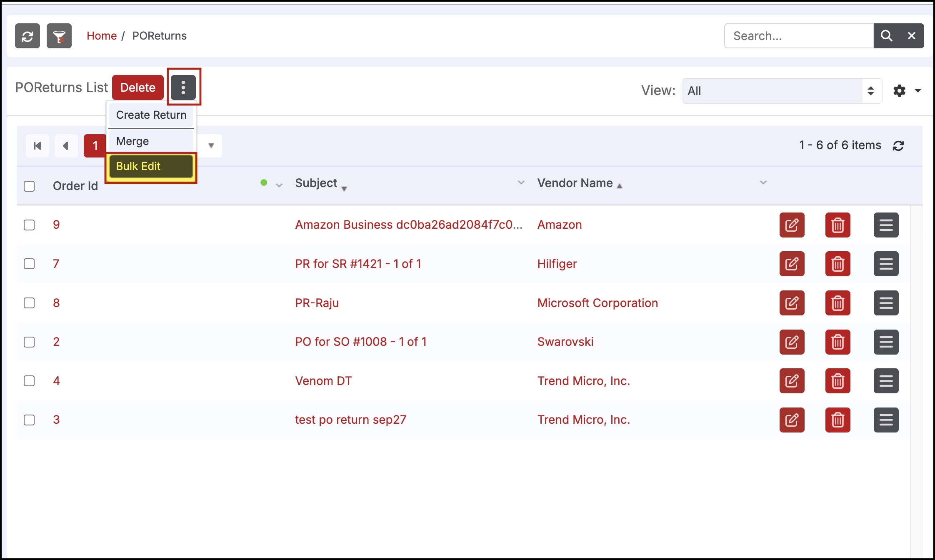Open the three-dot more actions menu
This screenshot has height=560, width=935.
(x=183, y=87)
